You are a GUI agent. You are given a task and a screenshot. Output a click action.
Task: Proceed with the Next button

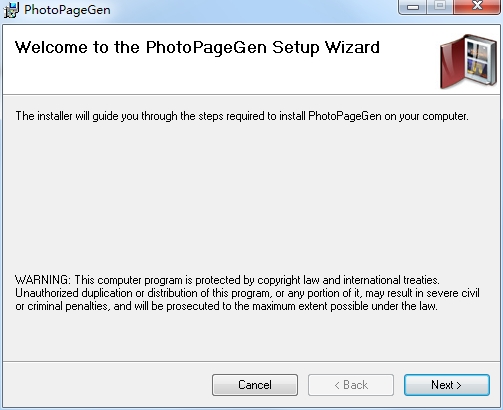(x=447, y=385)
